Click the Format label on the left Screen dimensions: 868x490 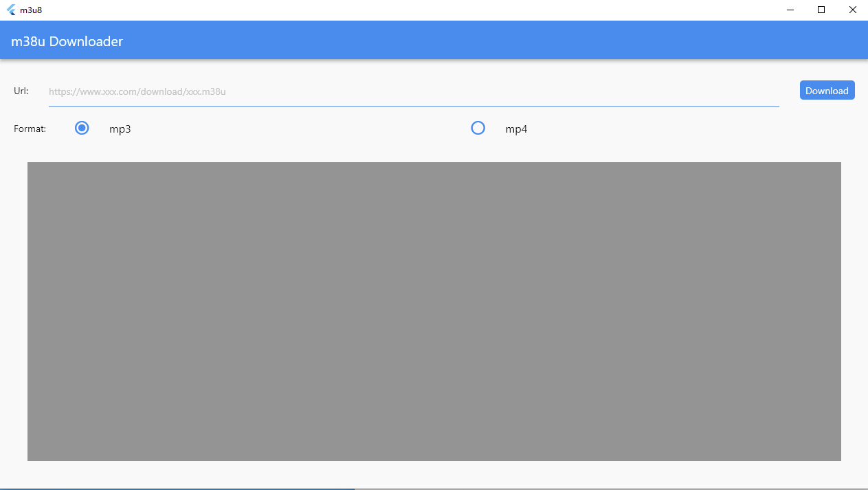(x=30, y=129)
